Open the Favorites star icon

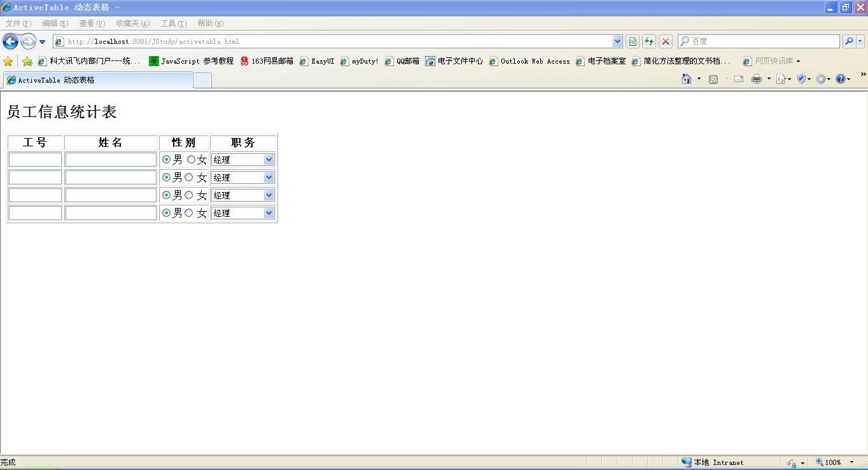[8, 61]
